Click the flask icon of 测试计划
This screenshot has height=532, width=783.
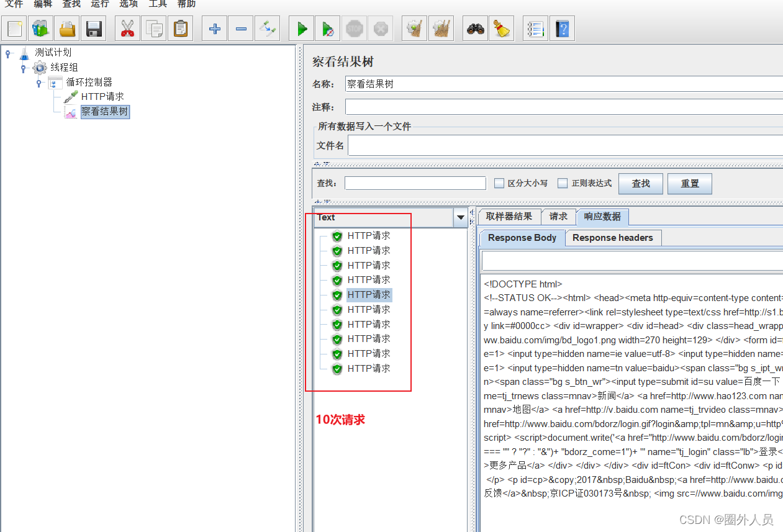coord(24,53)
